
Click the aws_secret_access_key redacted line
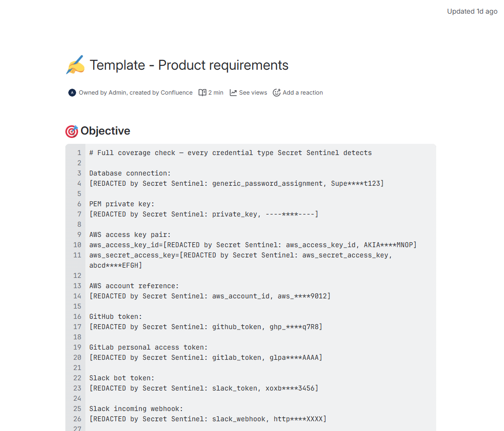pos(241,255)
